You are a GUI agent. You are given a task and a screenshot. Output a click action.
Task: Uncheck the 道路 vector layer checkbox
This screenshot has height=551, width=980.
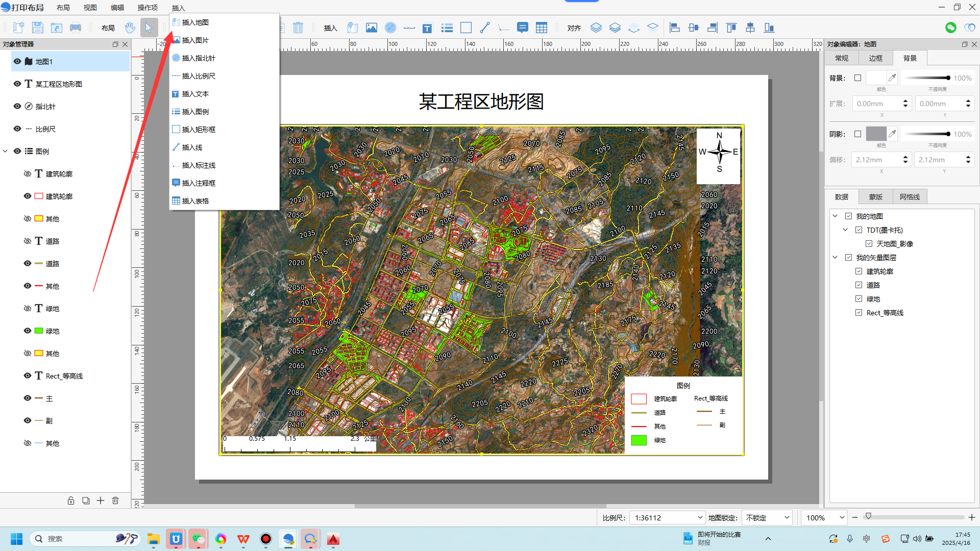click(859, 285)
